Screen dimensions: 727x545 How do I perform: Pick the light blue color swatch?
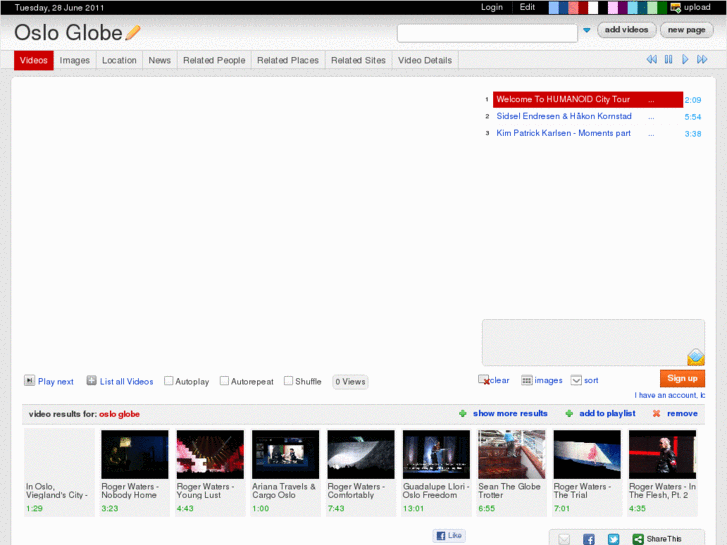coord(554,7)
